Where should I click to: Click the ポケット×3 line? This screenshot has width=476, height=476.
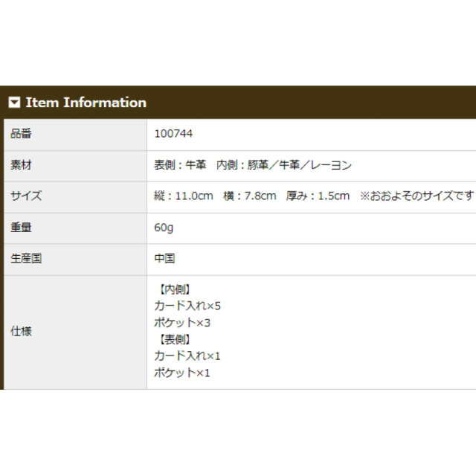coord(182,322)
